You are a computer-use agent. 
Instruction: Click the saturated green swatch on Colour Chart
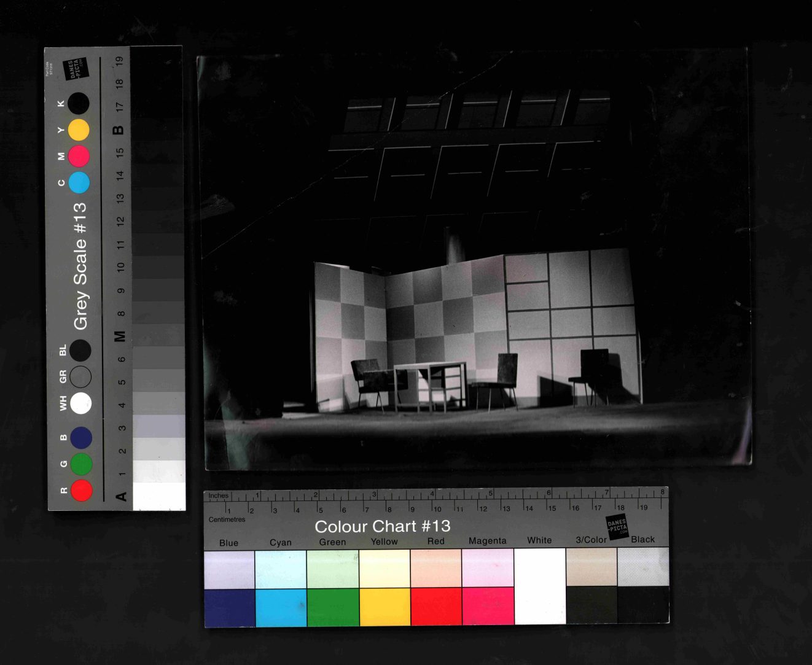point(332,607)
